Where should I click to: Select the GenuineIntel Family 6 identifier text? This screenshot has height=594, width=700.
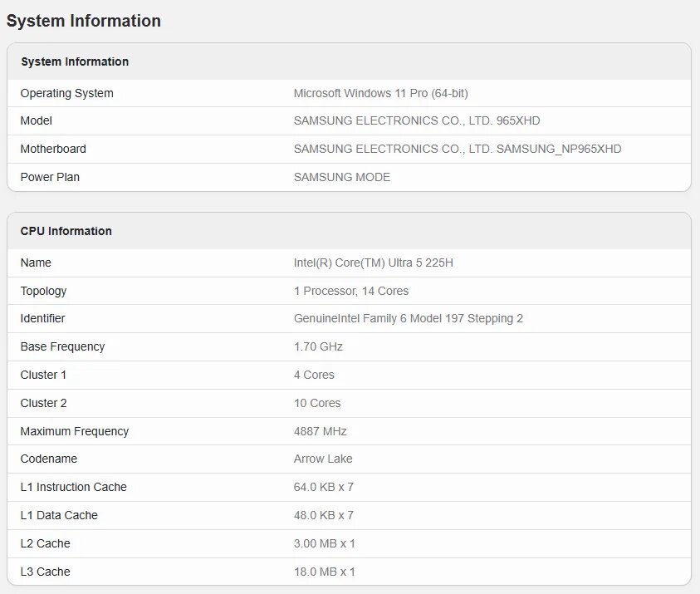[x=408, y=318]
